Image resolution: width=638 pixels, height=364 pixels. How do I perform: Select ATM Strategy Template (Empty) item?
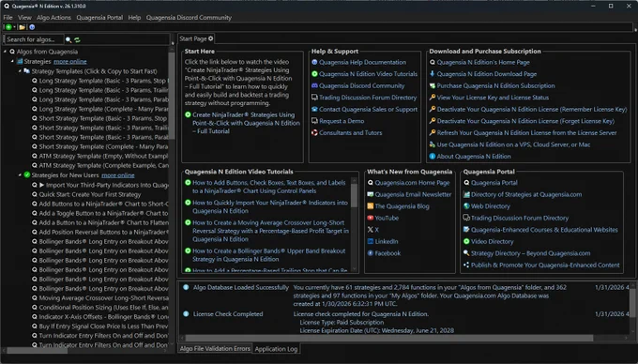point(103,156)
